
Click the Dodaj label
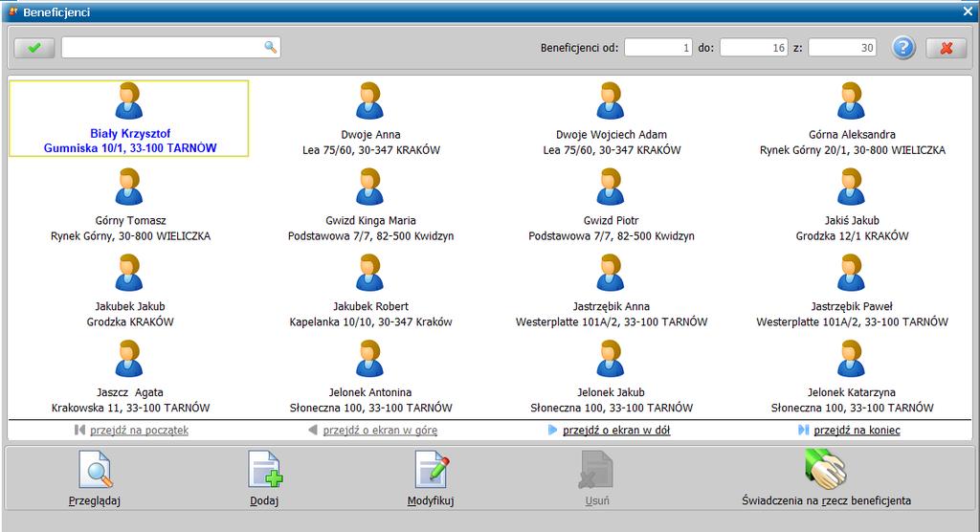[x=264, y=500]
